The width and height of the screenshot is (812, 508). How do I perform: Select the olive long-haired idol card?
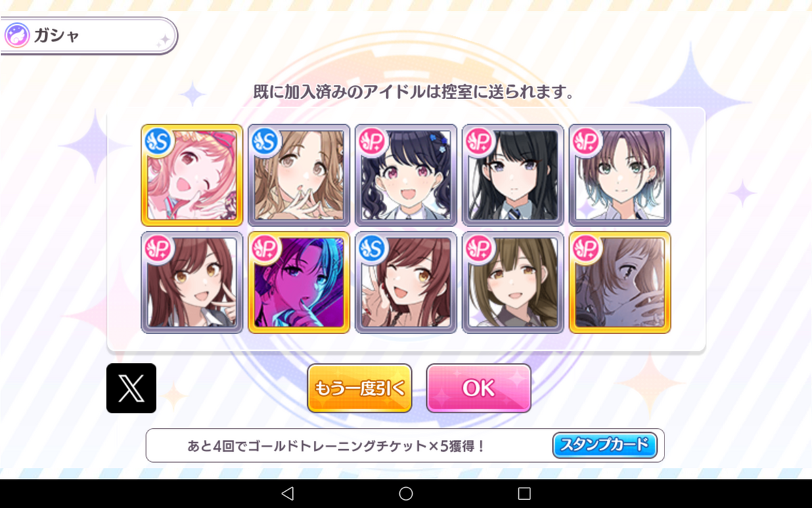(x=513, y=282)
